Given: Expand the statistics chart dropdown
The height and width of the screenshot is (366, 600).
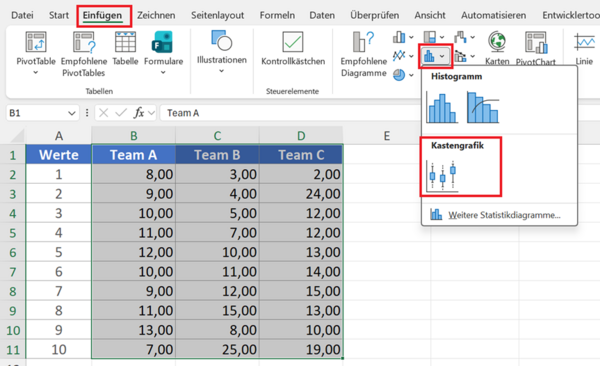Looking at the screenshot, I should tap(442, 57).
